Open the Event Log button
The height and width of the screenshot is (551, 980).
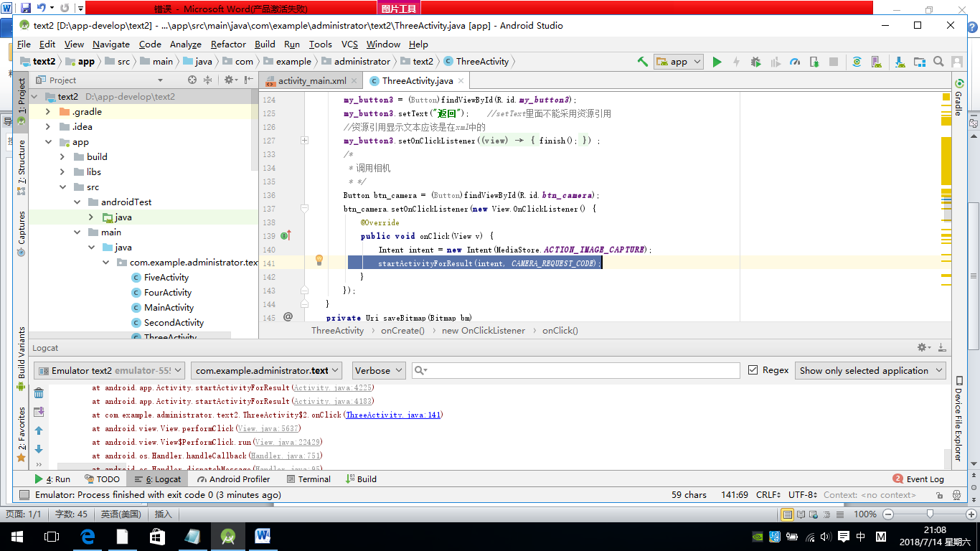pos(919,479)
